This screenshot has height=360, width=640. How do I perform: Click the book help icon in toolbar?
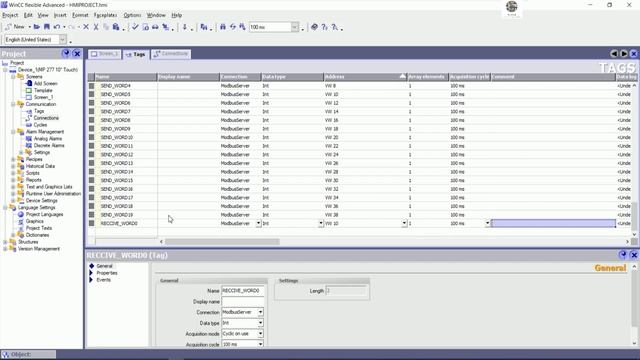click(314, 27)
